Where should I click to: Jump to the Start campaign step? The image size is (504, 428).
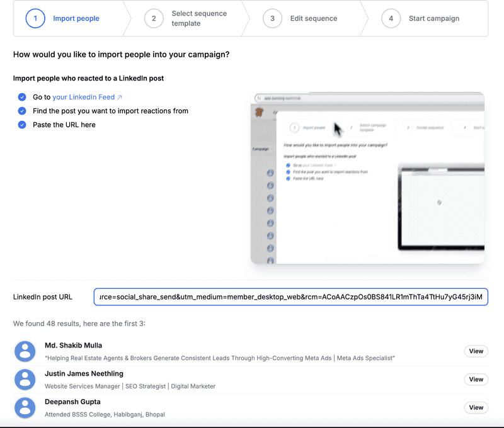tap(433, 18)
